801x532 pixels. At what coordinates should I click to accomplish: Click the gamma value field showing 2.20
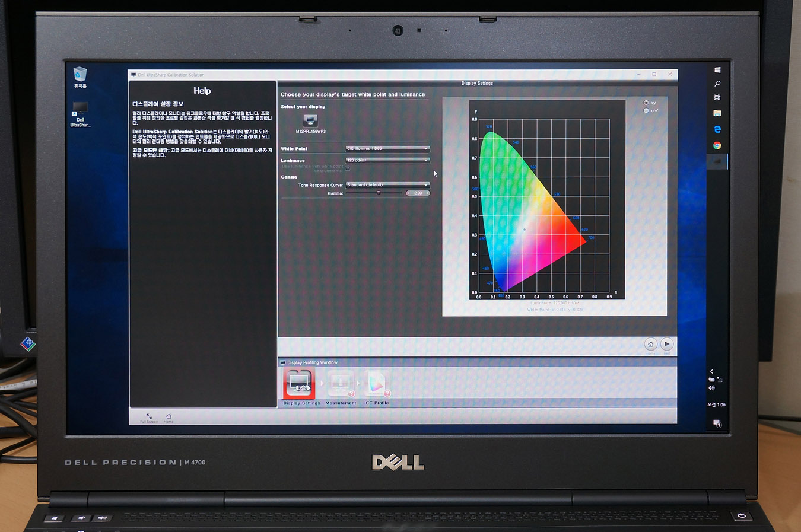(x=418, y=193)
